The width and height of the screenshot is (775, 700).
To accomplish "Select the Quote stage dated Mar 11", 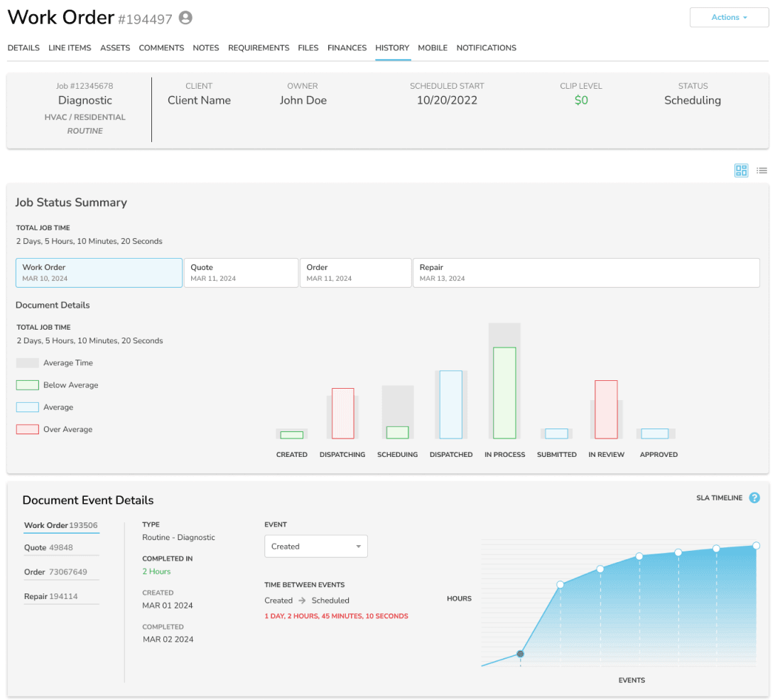I will tap(241, 273).
